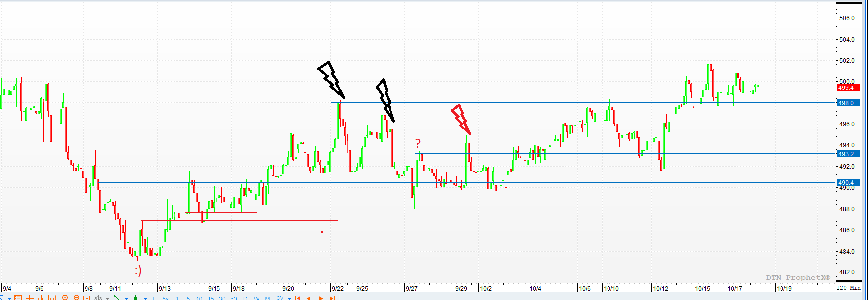Zoom out with the orange minus magnifier
868x300 pixels.
coord(76,298)
